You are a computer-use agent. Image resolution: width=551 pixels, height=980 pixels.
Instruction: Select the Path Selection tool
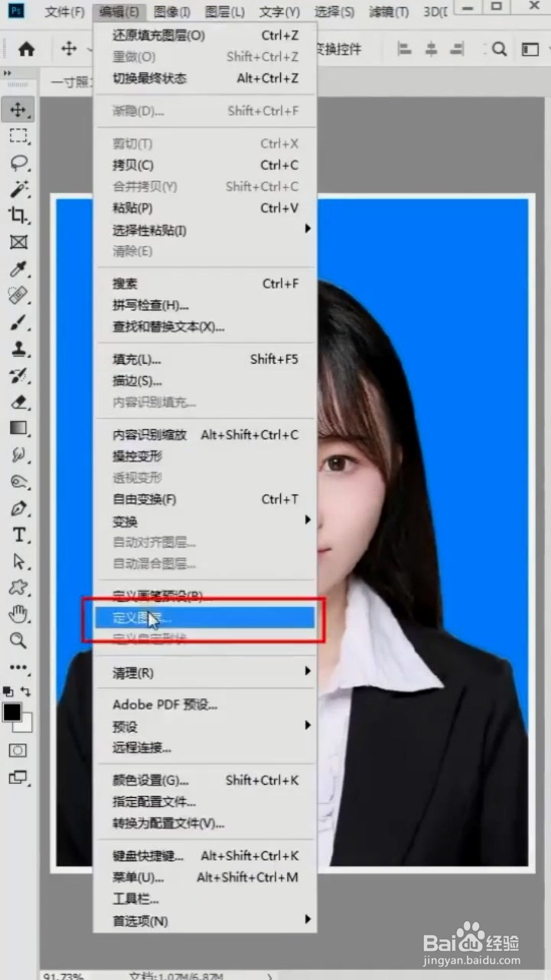click(x=18, y=561)
